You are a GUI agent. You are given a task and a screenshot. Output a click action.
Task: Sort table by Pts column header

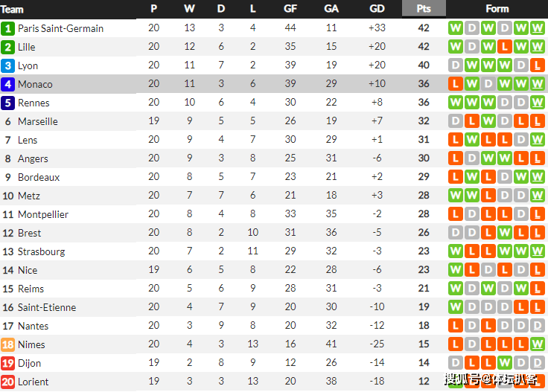pos(424,8)
